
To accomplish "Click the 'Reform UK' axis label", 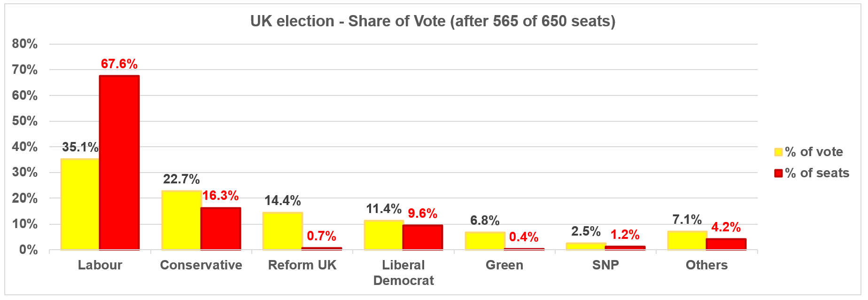I will [302, 265].
